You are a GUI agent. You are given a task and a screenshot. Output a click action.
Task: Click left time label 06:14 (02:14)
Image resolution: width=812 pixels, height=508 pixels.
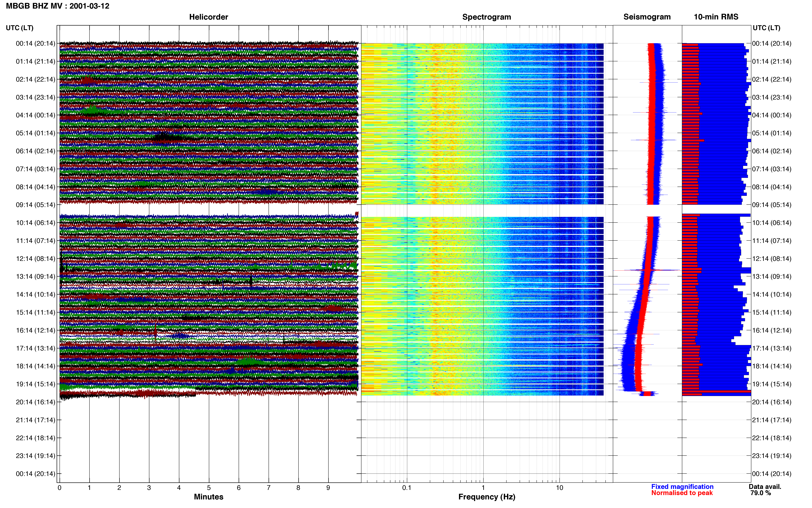tap(36, 151)
